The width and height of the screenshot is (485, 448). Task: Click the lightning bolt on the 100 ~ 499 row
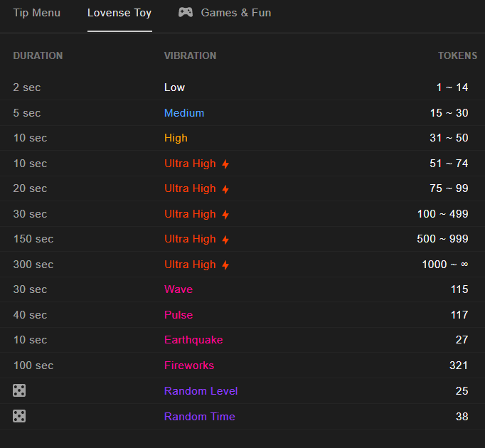tap(225, 215)
